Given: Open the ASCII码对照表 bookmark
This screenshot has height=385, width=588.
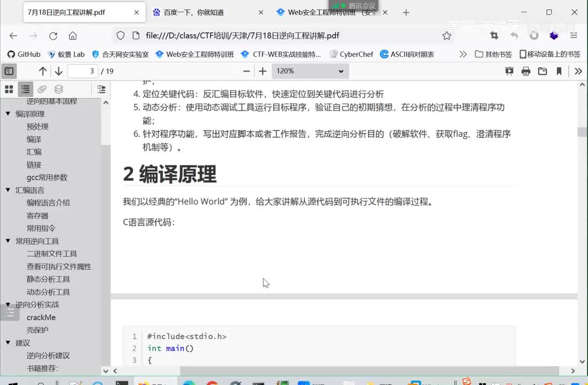Looking at the screenshot, I should click(407, 55).
